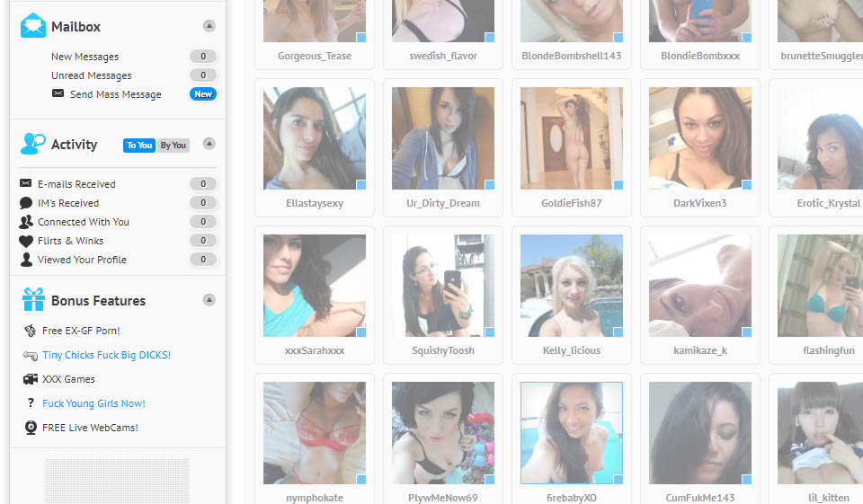Click the Unread Messages count badge
This screenshot has height=504, width=863.
(203, 75)
